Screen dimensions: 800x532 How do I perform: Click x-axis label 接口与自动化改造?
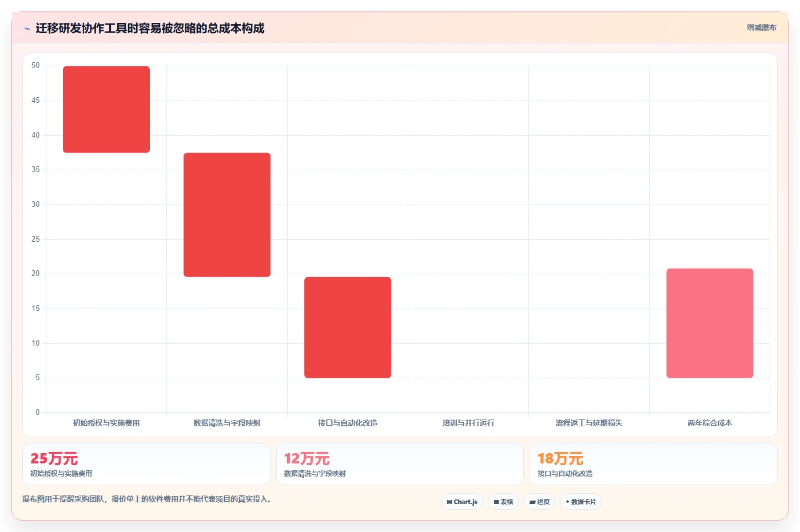tap(348, 423)
